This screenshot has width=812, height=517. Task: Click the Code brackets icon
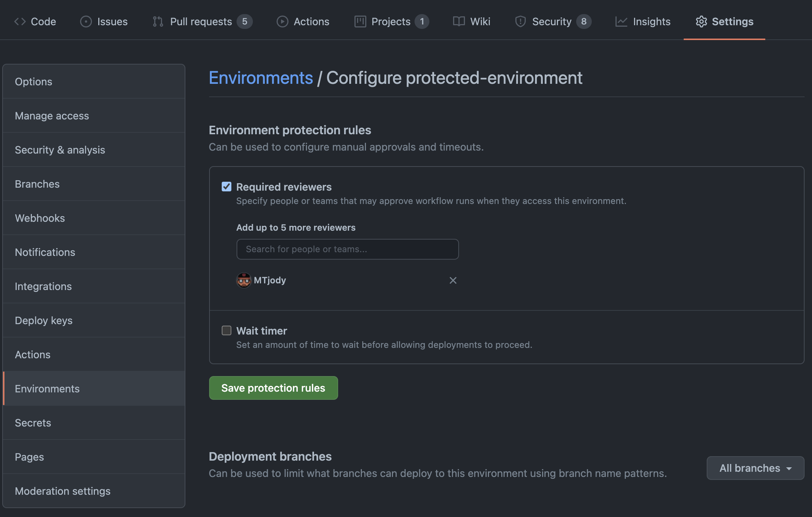pyautogui.click(x=20, y=22)
